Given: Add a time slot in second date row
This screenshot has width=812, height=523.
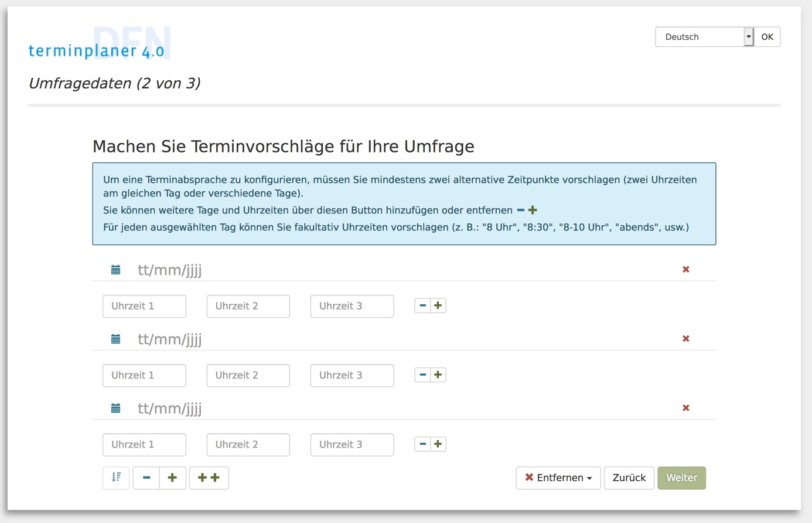Looking at the screenshot, I should 438,375.
